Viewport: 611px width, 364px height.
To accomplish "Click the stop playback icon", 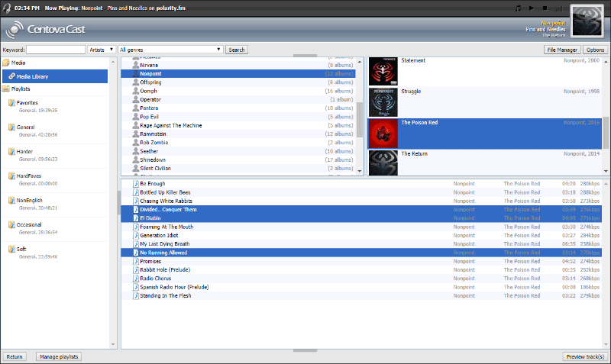I will (545, 8).
